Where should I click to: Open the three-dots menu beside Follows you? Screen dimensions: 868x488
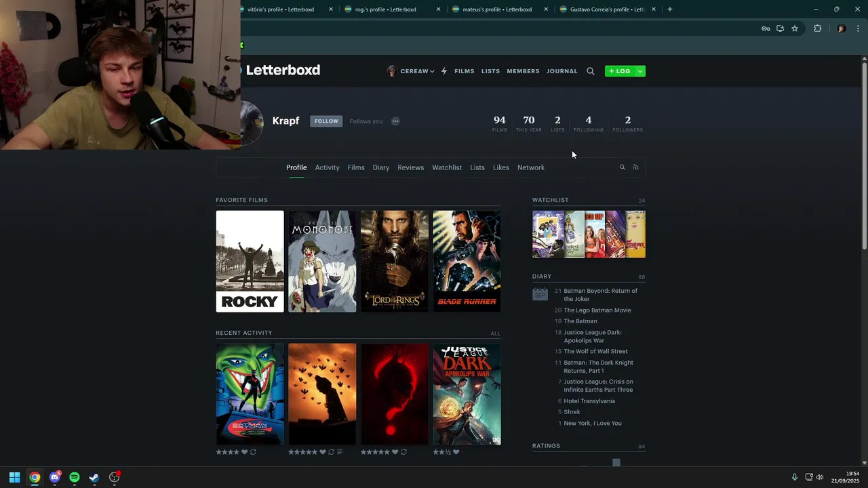coord(395,121)
